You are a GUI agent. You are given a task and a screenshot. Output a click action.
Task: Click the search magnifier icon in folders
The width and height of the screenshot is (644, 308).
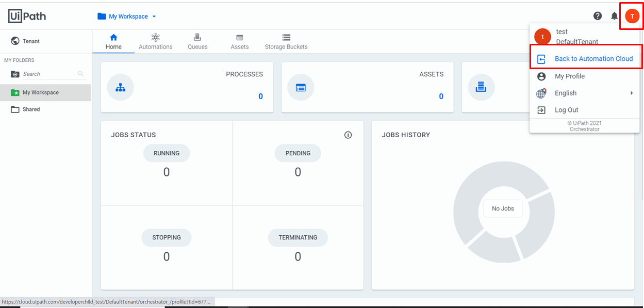coord(81,74)
